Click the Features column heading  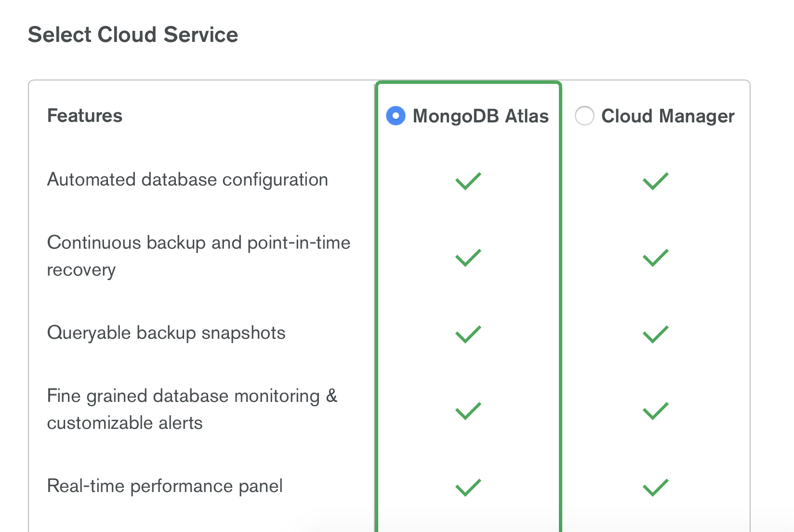84,116
